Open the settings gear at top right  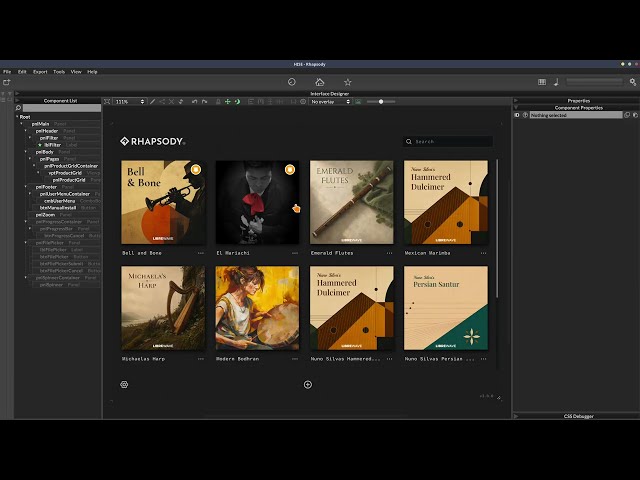[633, 82]
